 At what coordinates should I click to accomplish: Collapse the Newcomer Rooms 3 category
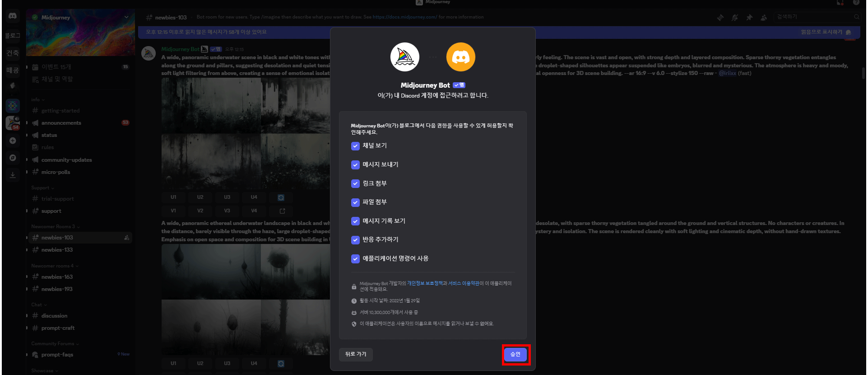(56, 227)
